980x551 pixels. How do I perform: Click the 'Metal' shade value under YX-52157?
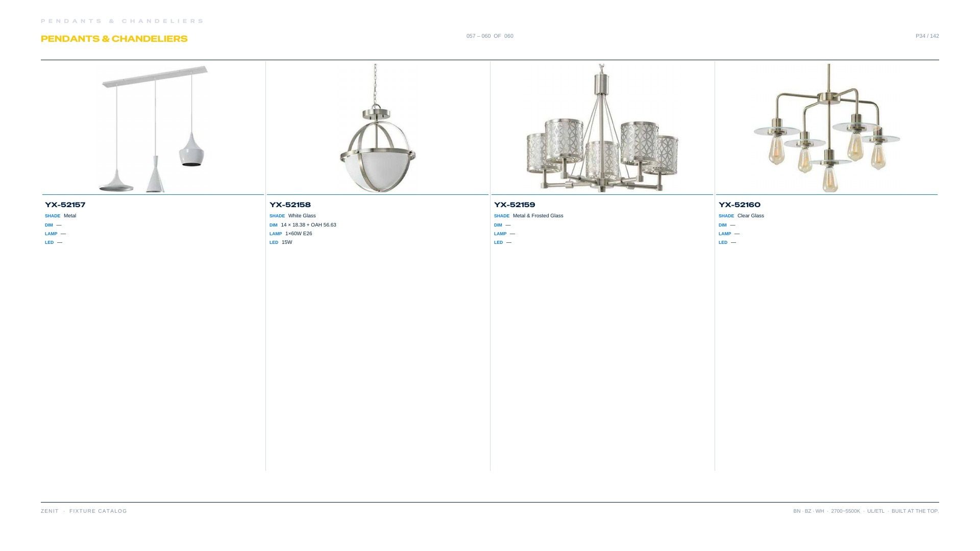tap(70, 216)
